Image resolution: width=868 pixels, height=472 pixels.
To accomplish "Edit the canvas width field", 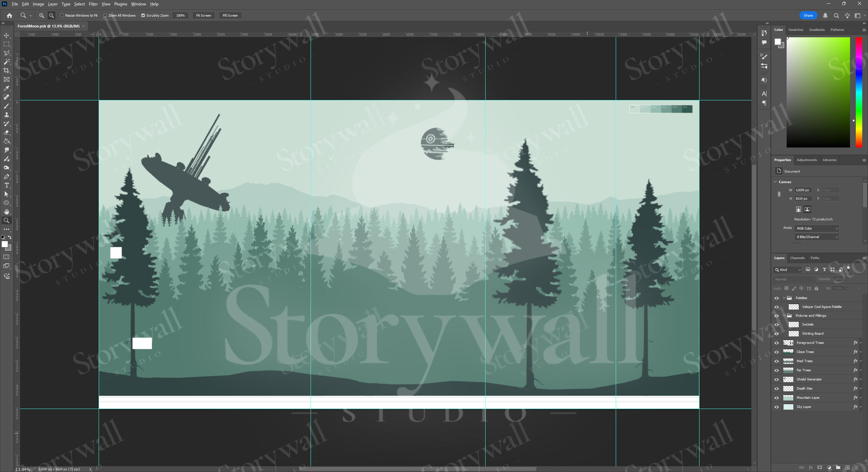I will pos(802,190).
